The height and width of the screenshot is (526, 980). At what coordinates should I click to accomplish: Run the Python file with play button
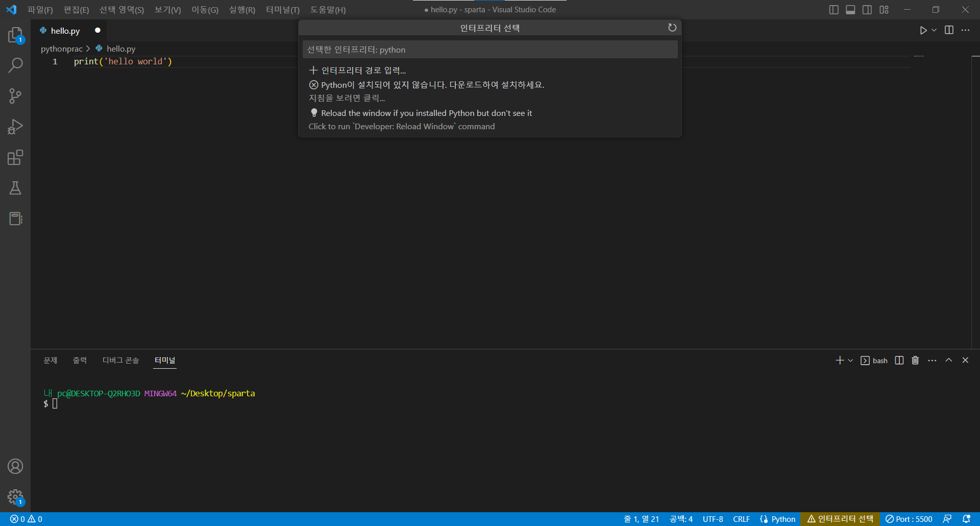pos(923,30)
